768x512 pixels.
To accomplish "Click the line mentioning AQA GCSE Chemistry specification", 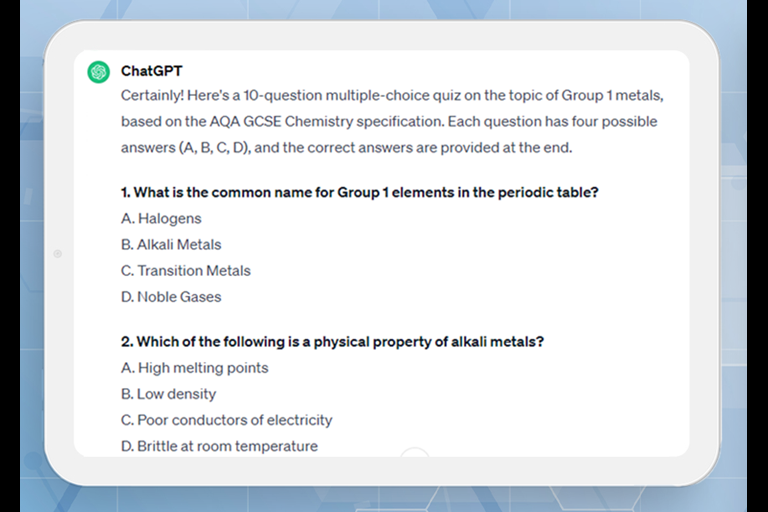I will pos(389,122).
